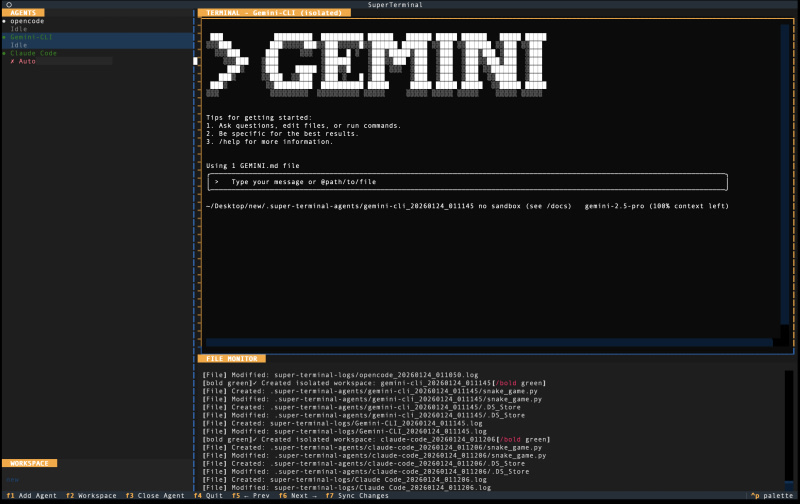Go to next agent with f6 Next
The image size is (800, 504).
298,496
